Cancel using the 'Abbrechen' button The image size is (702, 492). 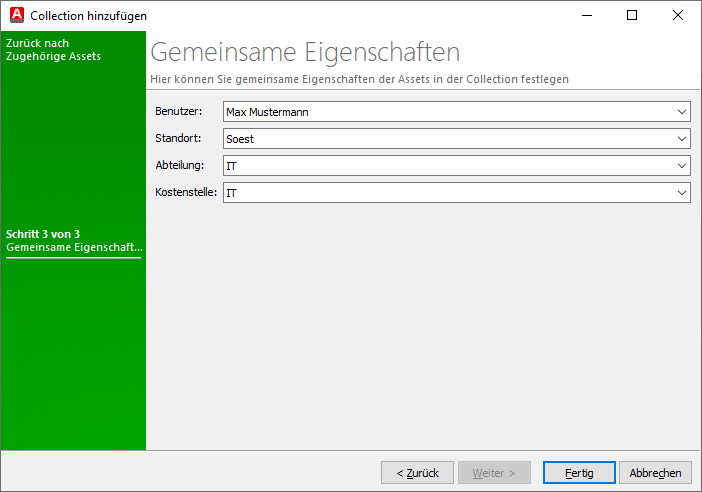coord(656,473)
